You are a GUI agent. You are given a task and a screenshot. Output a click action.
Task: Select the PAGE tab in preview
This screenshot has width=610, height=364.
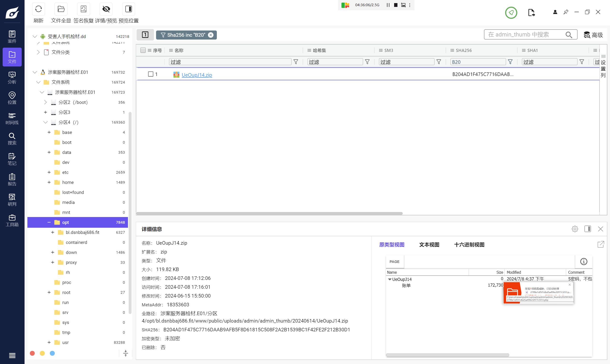pos(394,262)
